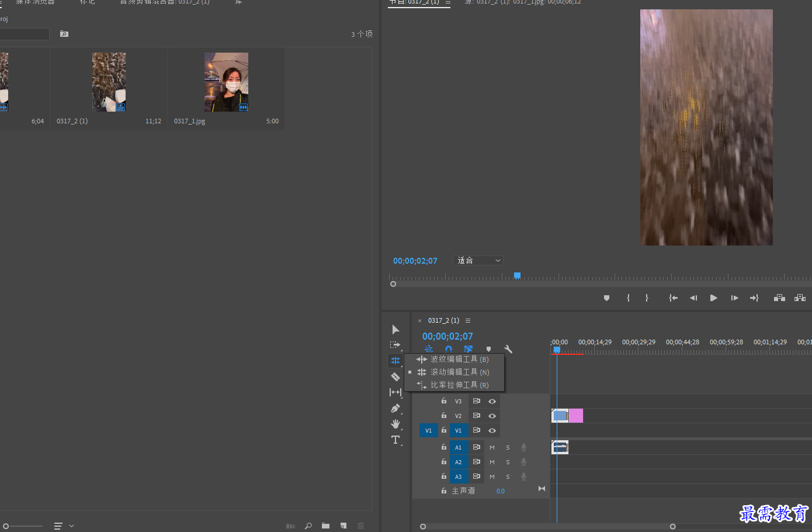Screen dimensions: 812x532
Task: Add a marker in the timeline header
Action: pyautogui.click(x=489, y=349)
